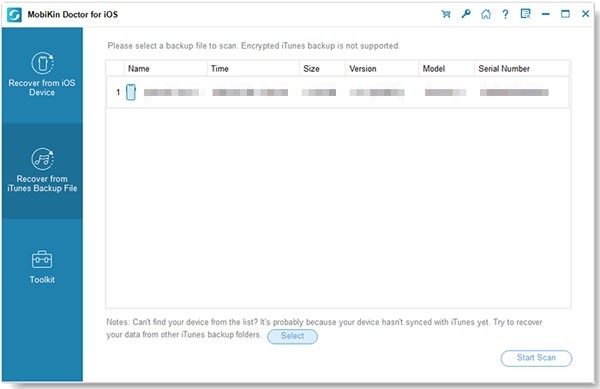Viewport: 600px width, 389px height.
Task: Click the shopping cart purchase icon
Action: click(x=446, y=14)
